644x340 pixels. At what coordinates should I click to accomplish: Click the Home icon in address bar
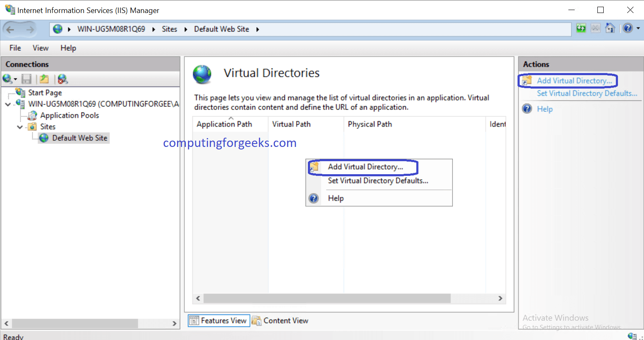coord(610,29)
